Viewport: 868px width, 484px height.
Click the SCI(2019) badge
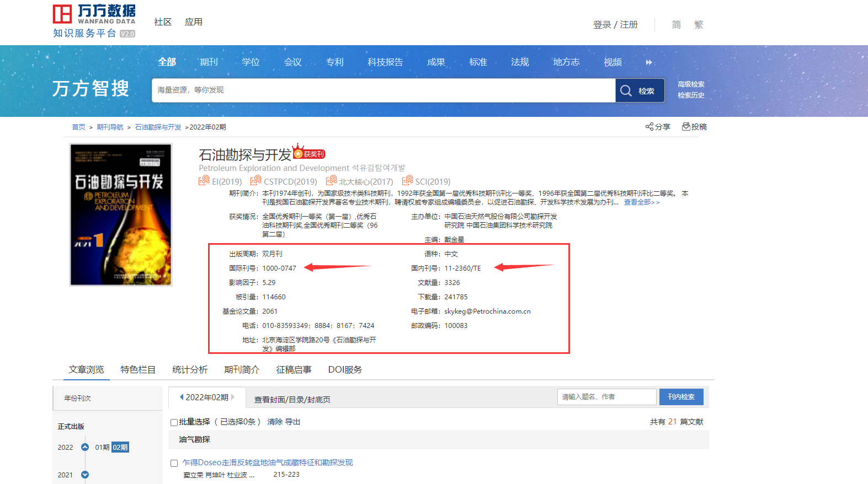click(x=427, y=181)
